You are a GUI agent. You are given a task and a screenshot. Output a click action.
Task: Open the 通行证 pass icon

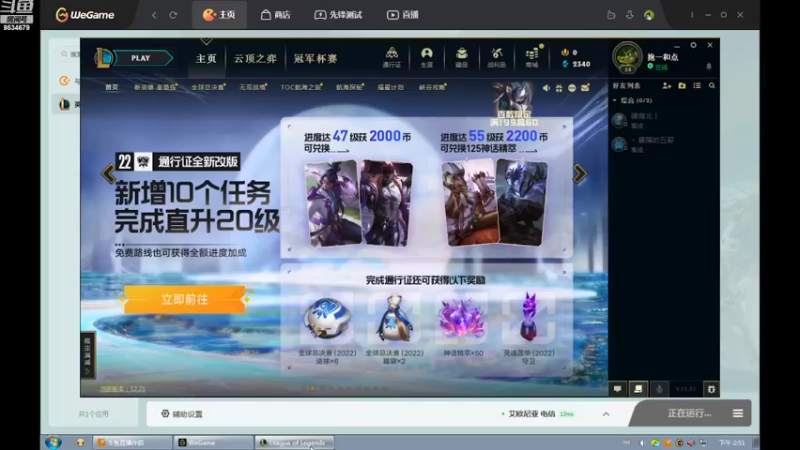[x=392, y=57]
